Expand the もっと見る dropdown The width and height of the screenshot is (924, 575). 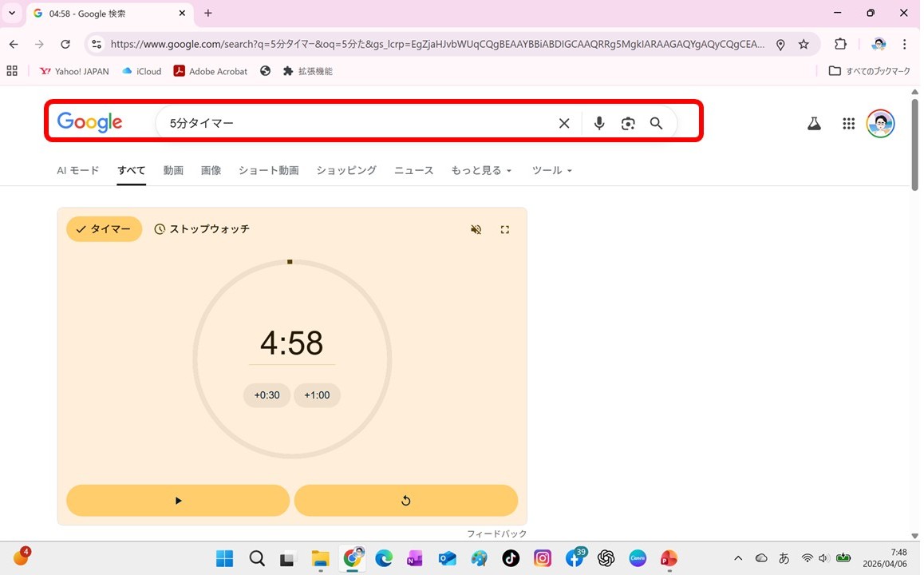click(481, 170)
